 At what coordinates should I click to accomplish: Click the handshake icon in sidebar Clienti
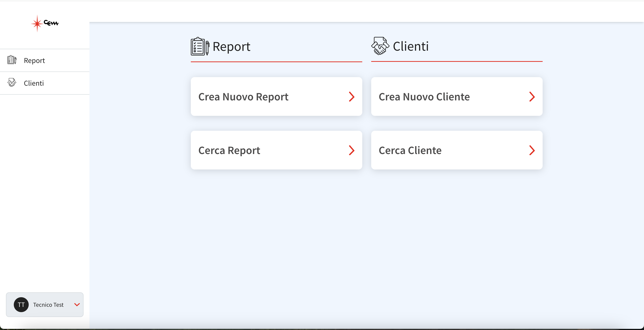12,82
